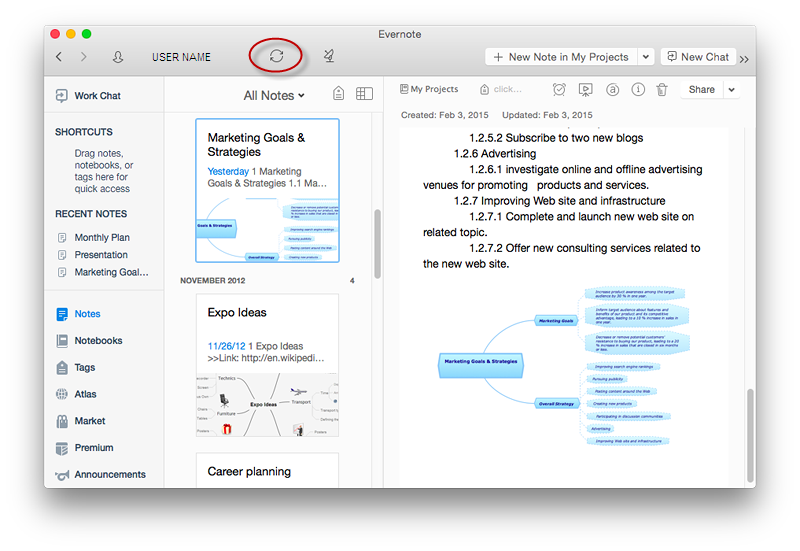Click the RECENT NOTES section header
The image size is (800, 551).
tap(91, 214)
